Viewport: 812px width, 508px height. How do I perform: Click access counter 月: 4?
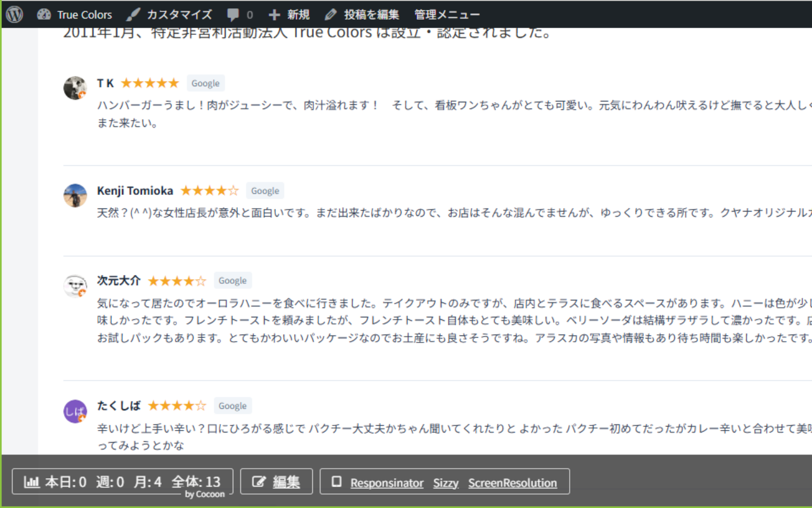148,482
